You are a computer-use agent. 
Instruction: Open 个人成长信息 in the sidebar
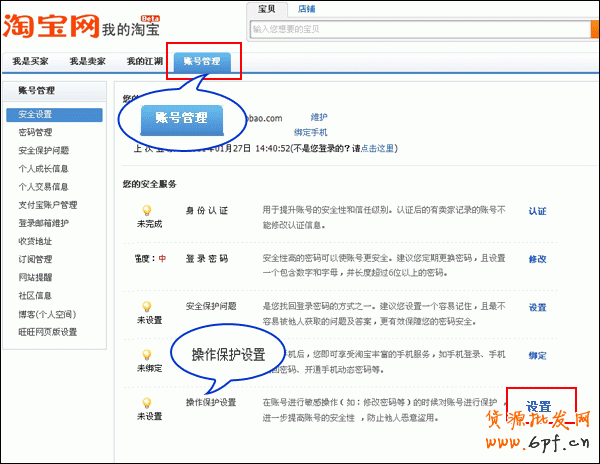click(x=43, y=169)
